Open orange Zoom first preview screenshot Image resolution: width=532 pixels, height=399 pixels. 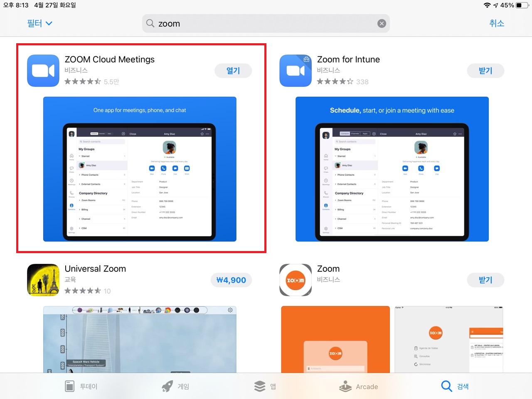(x=335, y=340)
